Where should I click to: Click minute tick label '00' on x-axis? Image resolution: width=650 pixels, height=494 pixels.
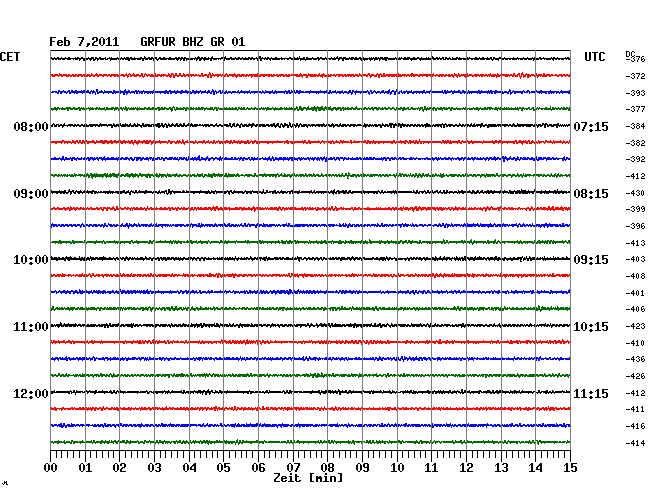pos(51,468)
